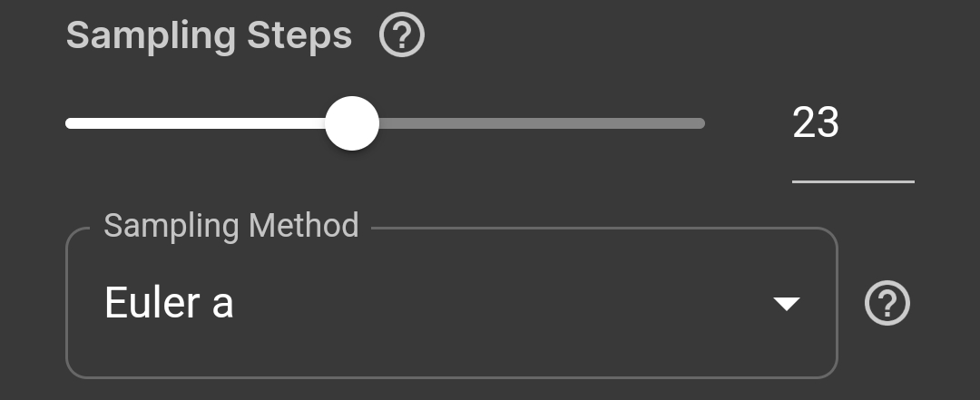This screenshot has width=980, height=400.
Task: Click the Sampling Method field label
Action: (231, 225)
